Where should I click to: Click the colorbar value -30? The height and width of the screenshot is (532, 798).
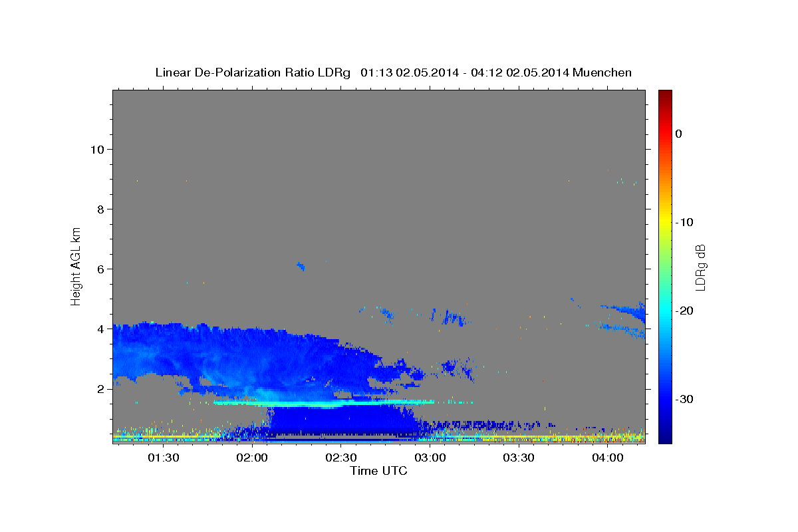point(684,399)
